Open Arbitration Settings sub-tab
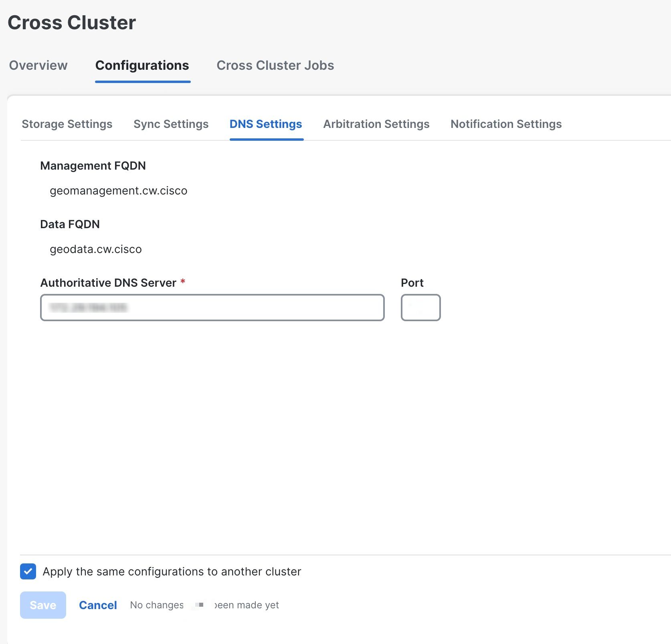671x644 pixels. tap(376, 124)
